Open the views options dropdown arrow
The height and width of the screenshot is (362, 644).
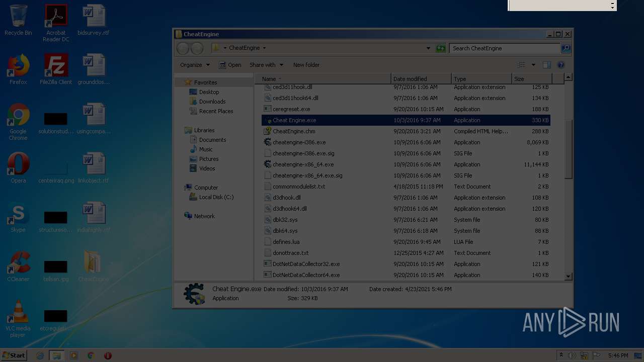tap(533, 65)
